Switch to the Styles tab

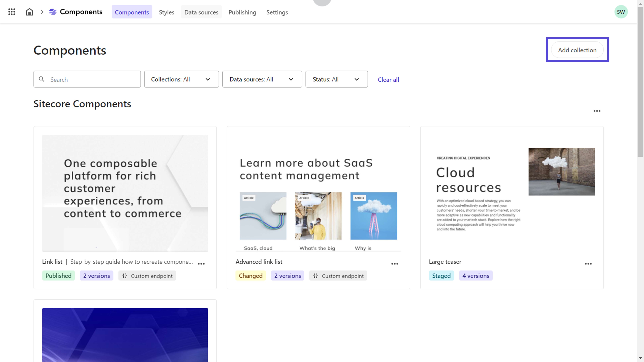click(x=166, y=12)
